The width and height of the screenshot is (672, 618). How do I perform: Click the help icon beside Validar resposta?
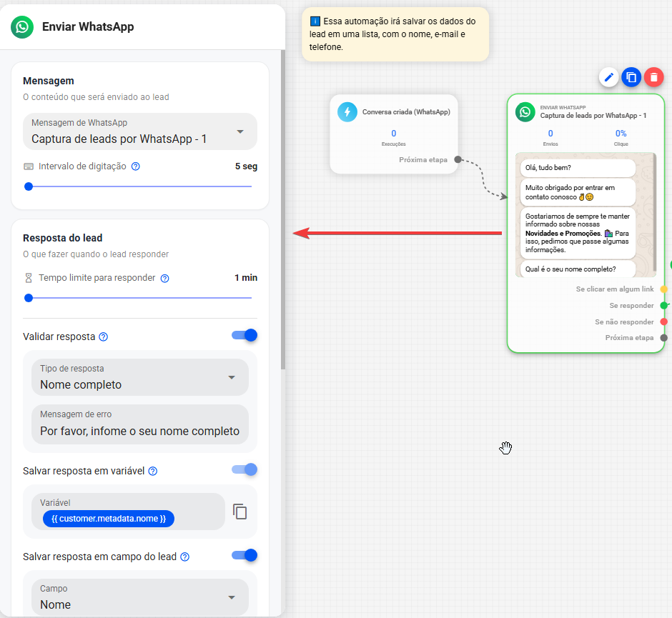point(103,337)
